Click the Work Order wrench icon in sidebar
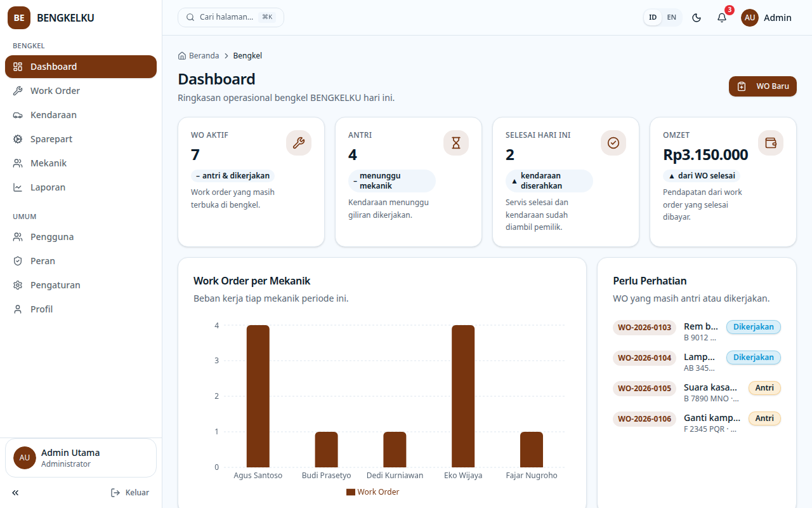812x508 pixels. 18,91
